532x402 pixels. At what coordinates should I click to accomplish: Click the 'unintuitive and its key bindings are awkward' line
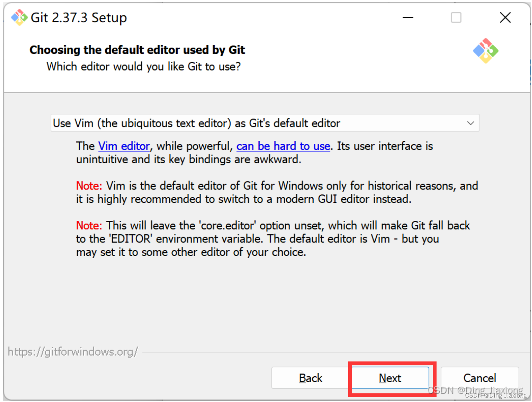coord(189,160)
